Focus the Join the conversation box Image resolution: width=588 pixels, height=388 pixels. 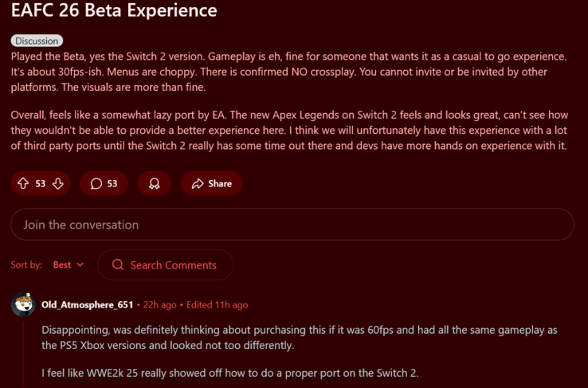click(x=292, y=225)
